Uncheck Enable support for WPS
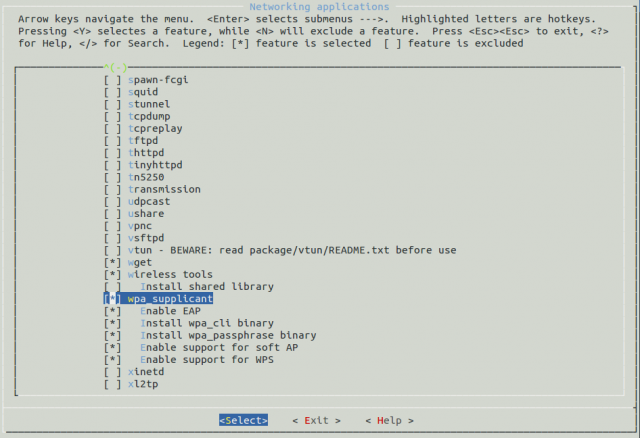This screenshot has height=438, width=640. coord(112,360)
